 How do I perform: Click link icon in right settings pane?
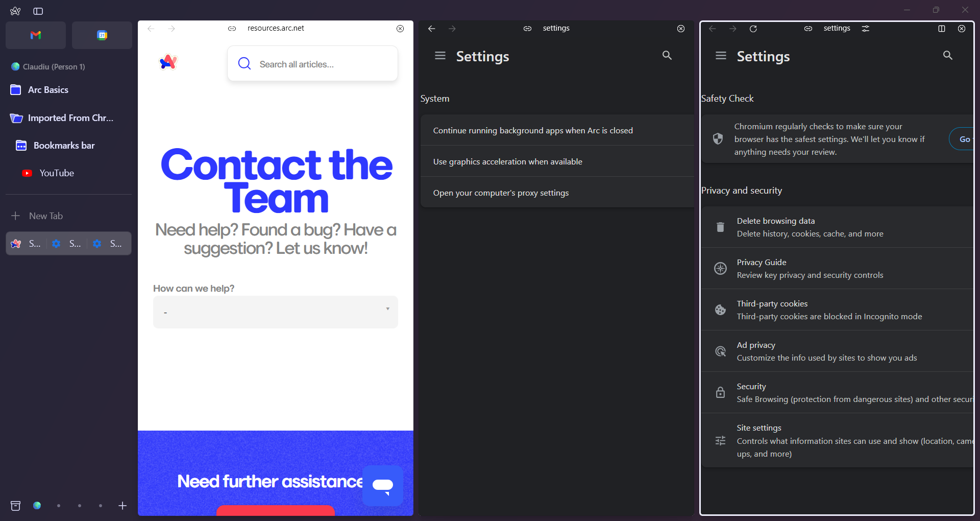(x=808, y=29)
